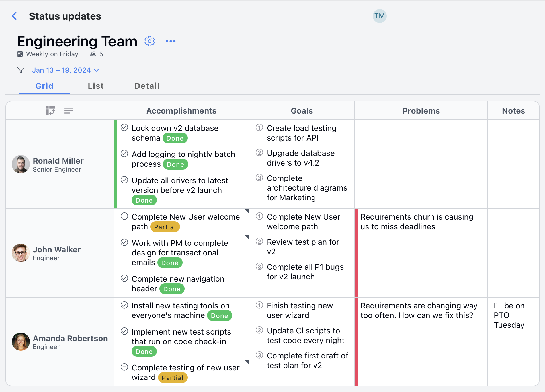Expand corner marker on Complete testing of new user wizard
The width and height of the screenshot is (545, 392).
tap(247, 362)
